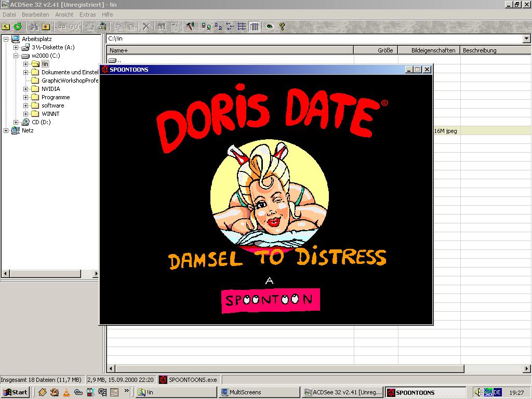Open the path combo box dropdown arrow
The width and height of the screenshot is (532, 399).
526,39
